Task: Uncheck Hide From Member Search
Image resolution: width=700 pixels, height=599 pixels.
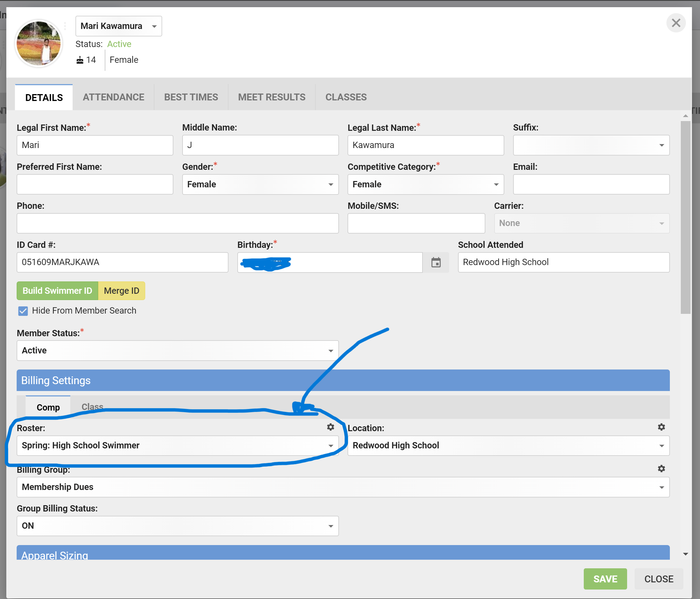Action: pyautogui.click(x=23, y=311)
